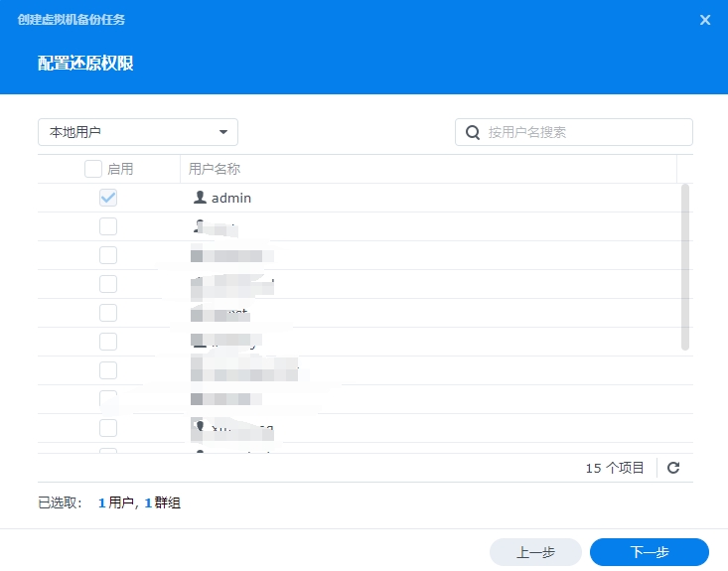Click the dropdown arrow of 本地用户 selector
Image resolution: width=728 pixels, height=571 pixels.
click(223, 132)
